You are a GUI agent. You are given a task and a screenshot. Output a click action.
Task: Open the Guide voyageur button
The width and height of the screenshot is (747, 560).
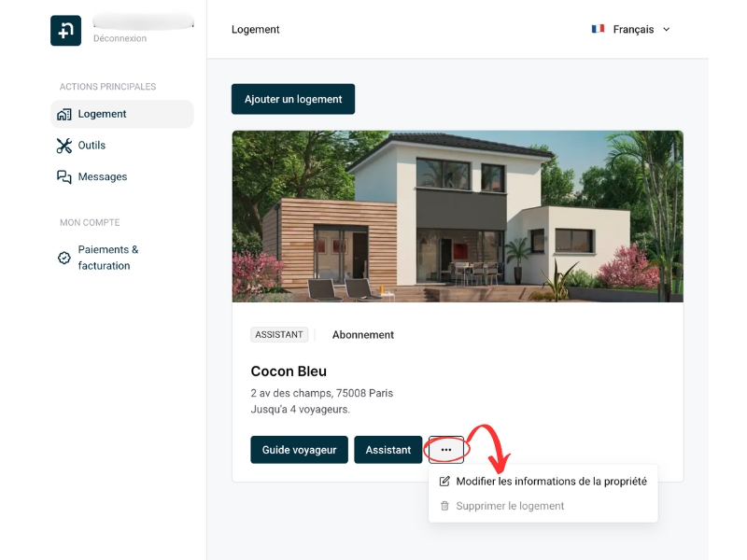(x=299, y=450)
